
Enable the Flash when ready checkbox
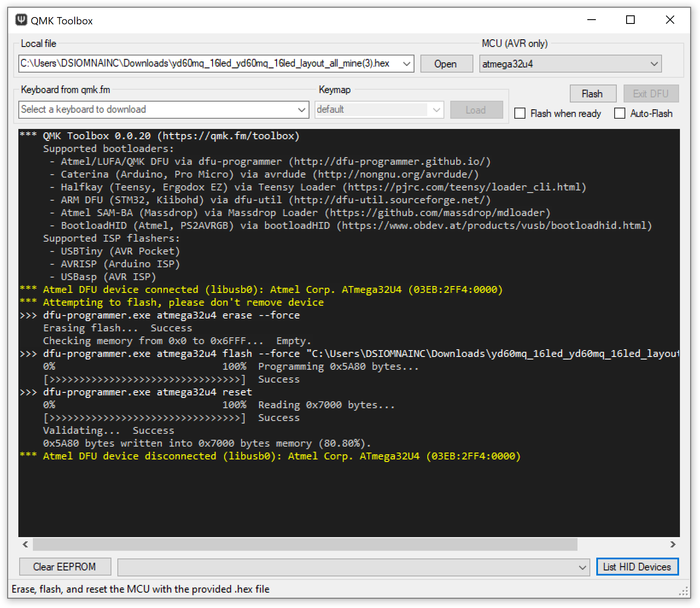click(520, 113)
